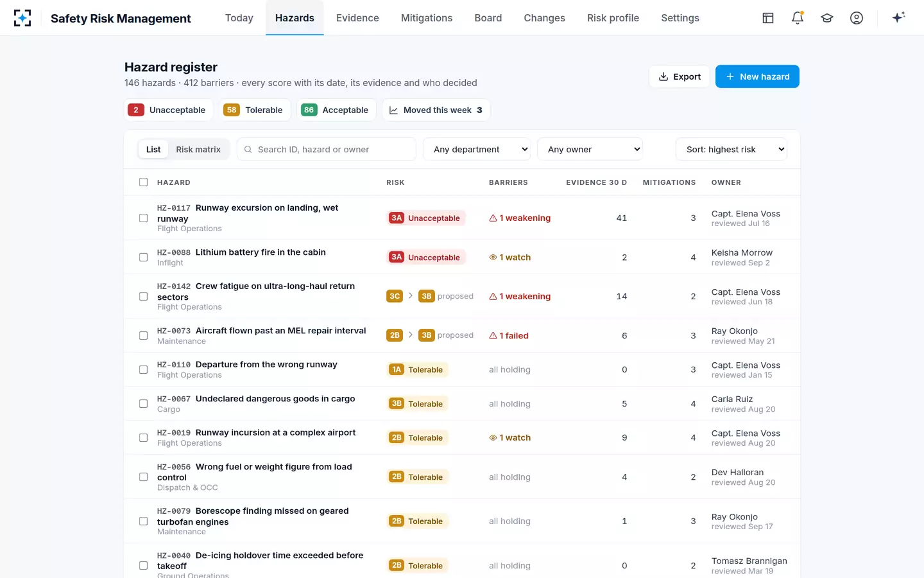
Task: Click the 1A risk badge for Departure from wrong runway
Action: click(397, 370)
